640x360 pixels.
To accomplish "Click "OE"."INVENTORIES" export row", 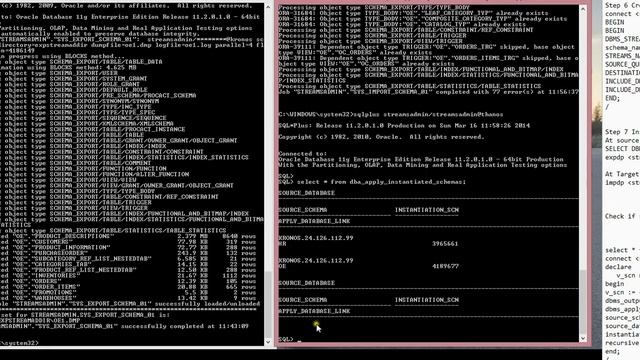I will tap(128, 276).
